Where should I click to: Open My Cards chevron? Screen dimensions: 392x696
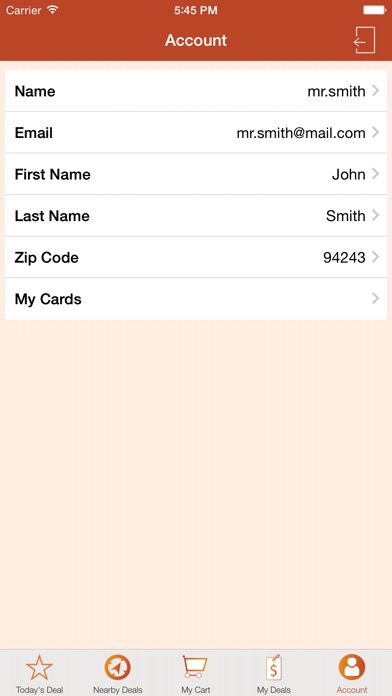376,298
